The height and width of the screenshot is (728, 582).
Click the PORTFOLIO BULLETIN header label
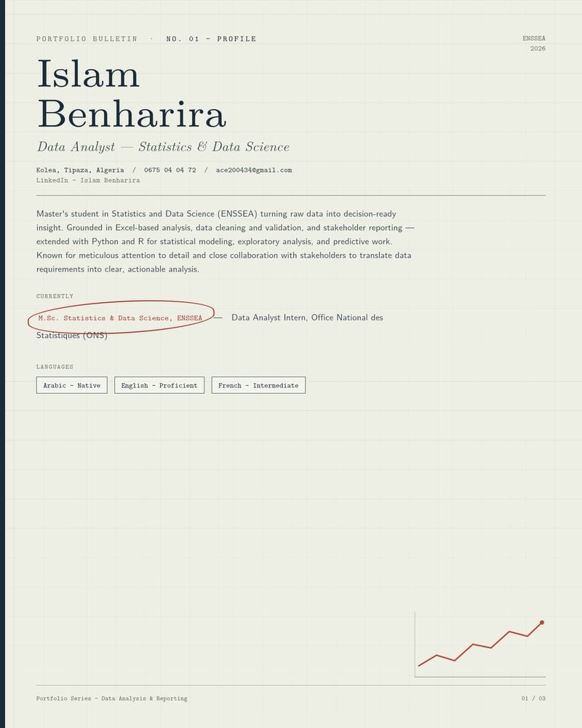[87, 39]
